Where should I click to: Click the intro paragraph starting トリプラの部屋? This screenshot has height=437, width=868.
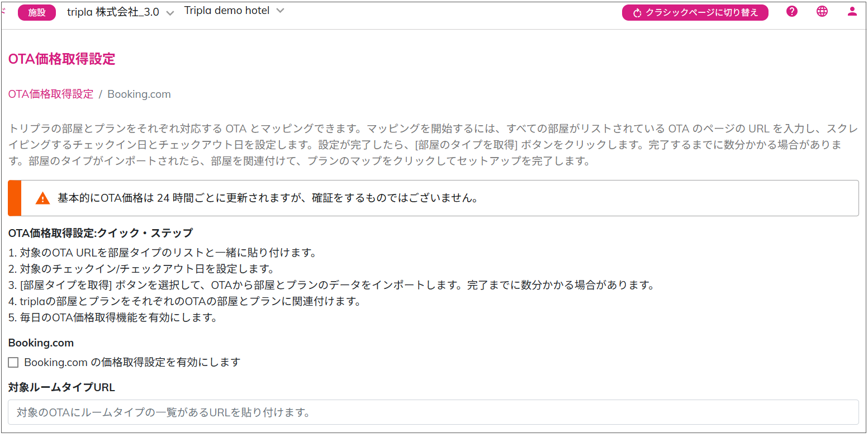(x=433, y=145)
